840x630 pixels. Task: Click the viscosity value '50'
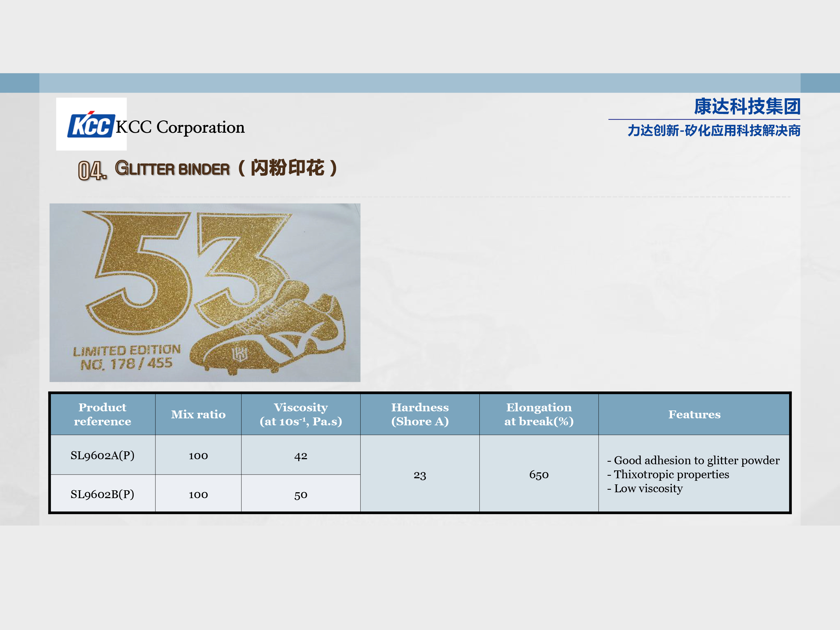301,495
